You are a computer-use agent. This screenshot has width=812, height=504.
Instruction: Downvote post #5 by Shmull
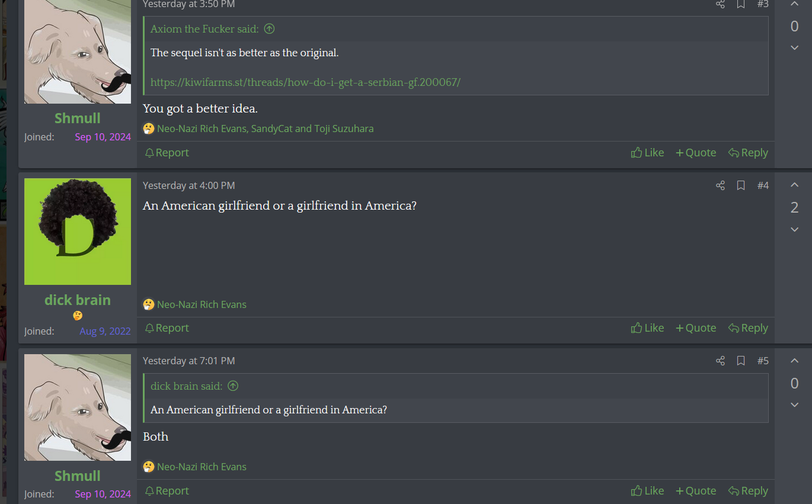(795, 405)
